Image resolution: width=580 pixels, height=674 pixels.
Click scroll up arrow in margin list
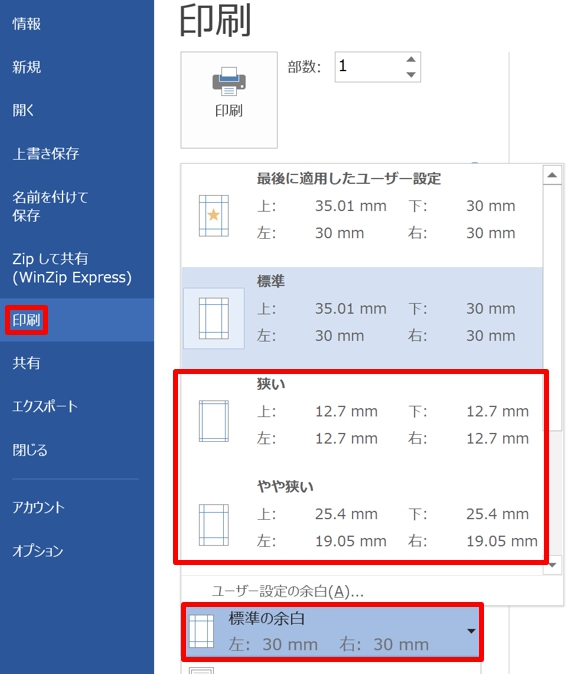point(552,175)
